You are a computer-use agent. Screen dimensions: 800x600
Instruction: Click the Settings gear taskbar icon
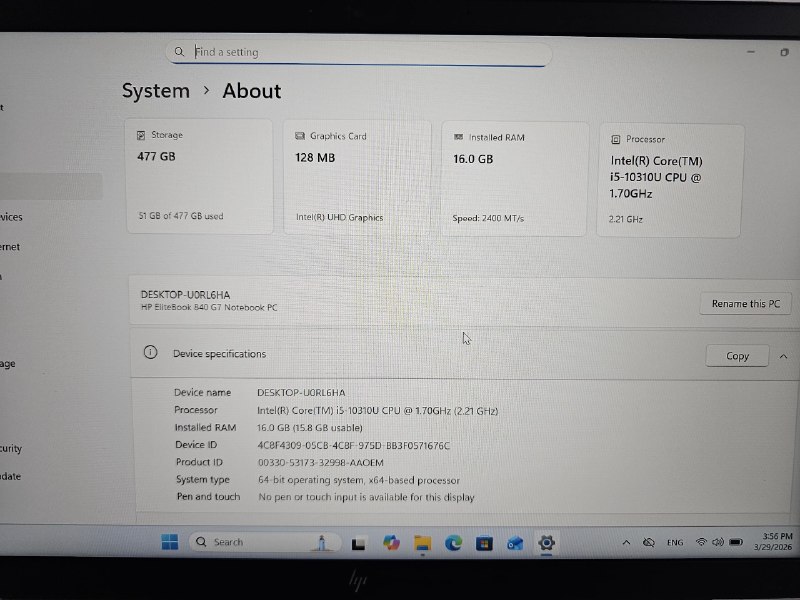547,543
